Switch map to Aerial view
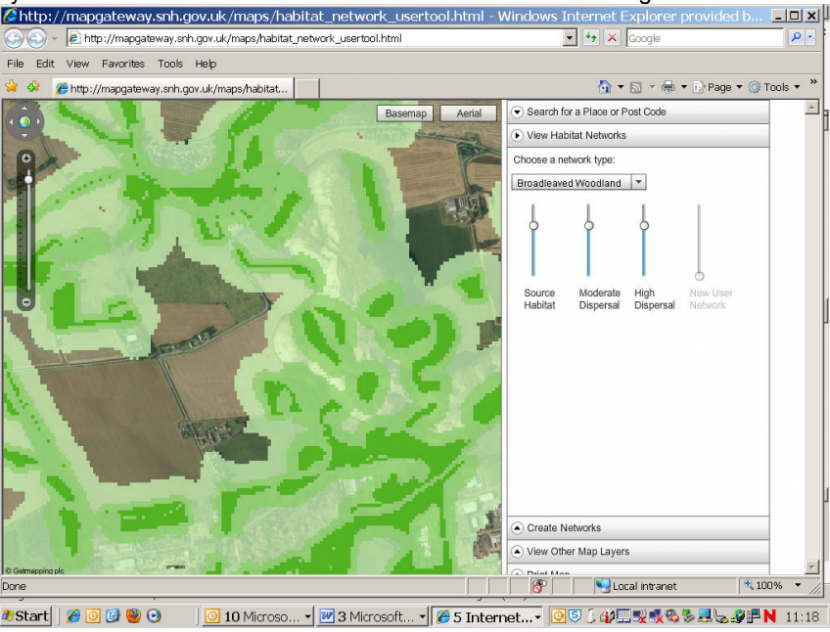The image size is (830, 632). coord(468,113)
